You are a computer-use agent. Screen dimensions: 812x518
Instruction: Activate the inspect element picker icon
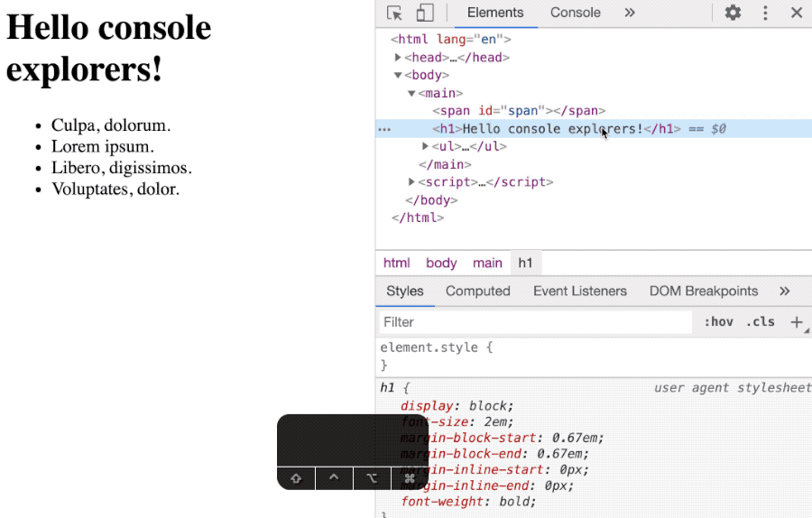pyautogui.click(x=394, y=13)
